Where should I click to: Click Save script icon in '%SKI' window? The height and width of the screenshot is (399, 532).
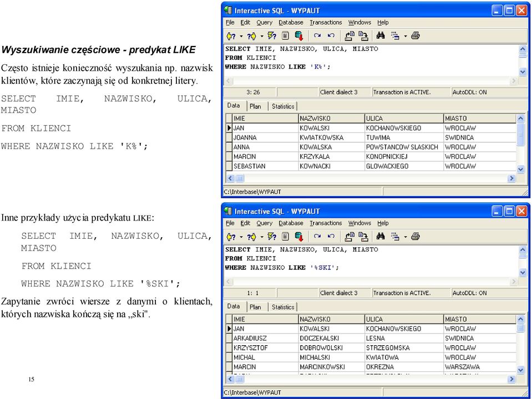363,236
